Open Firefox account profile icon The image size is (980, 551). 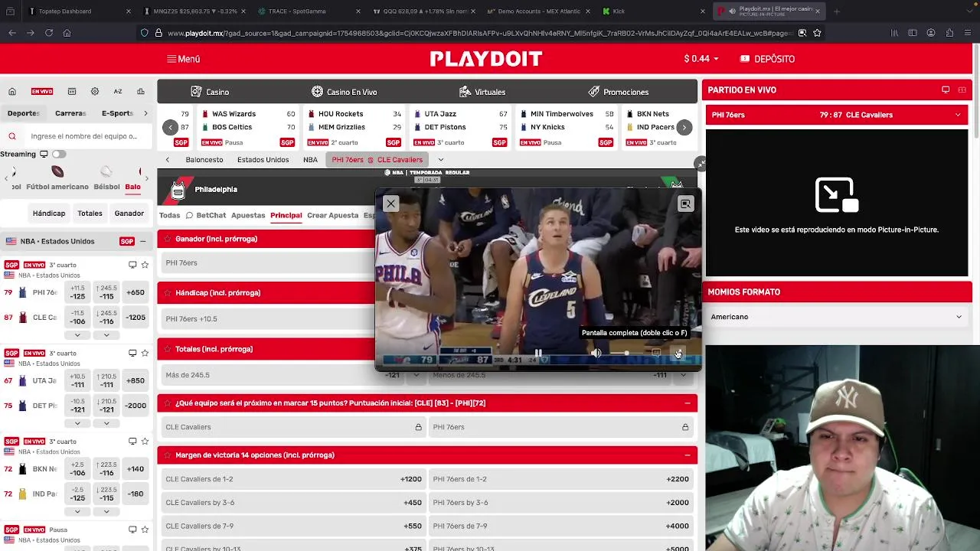coord(931,33)
